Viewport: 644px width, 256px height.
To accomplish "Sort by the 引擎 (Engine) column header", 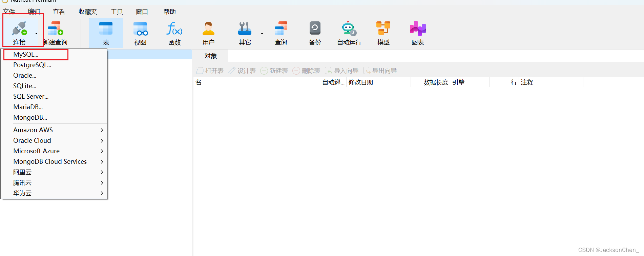I will tap(470, 82).
